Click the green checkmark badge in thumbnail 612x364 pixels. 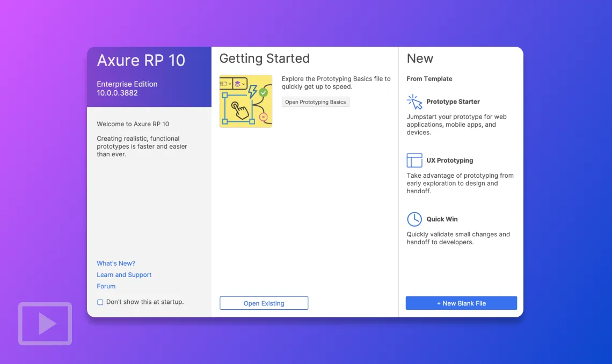(263, 92)
